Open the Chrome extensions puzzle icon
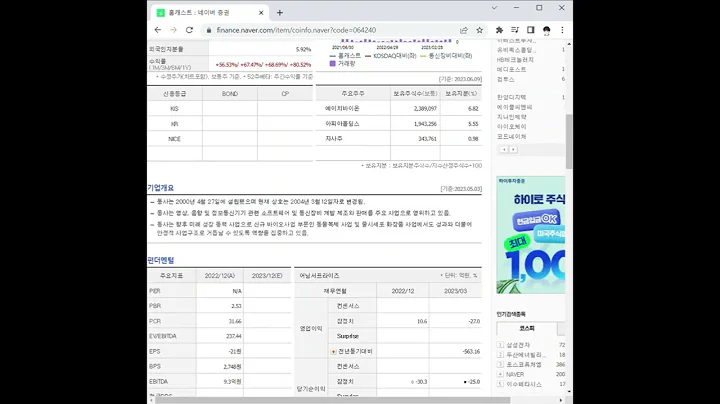The height and width of the screenshot is (404, 720). tap(499, 30)
